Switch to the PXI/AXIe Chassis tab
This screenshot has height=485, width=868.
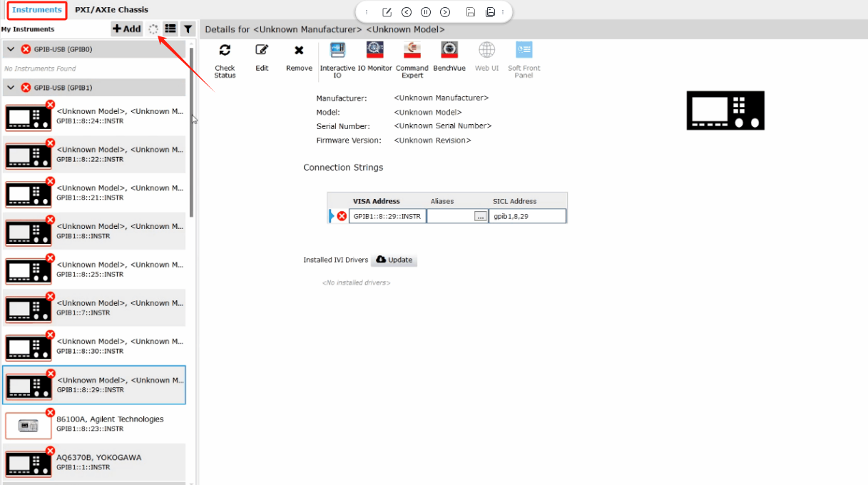(111, 10)
